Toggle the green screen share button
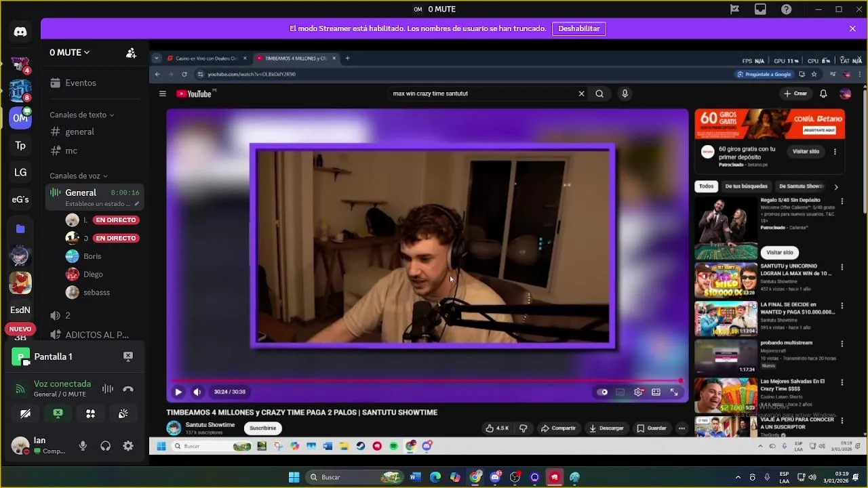 point(58,413)
